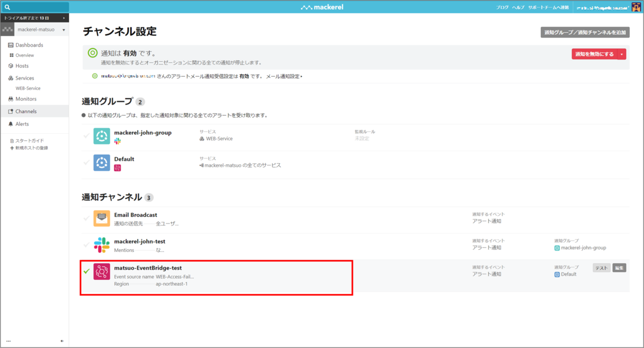644x348 pixels.
Task: Toggle checkmark for matsuo-EventBridge-test channel
Action: pyautogui.click(x=86, y=271)
